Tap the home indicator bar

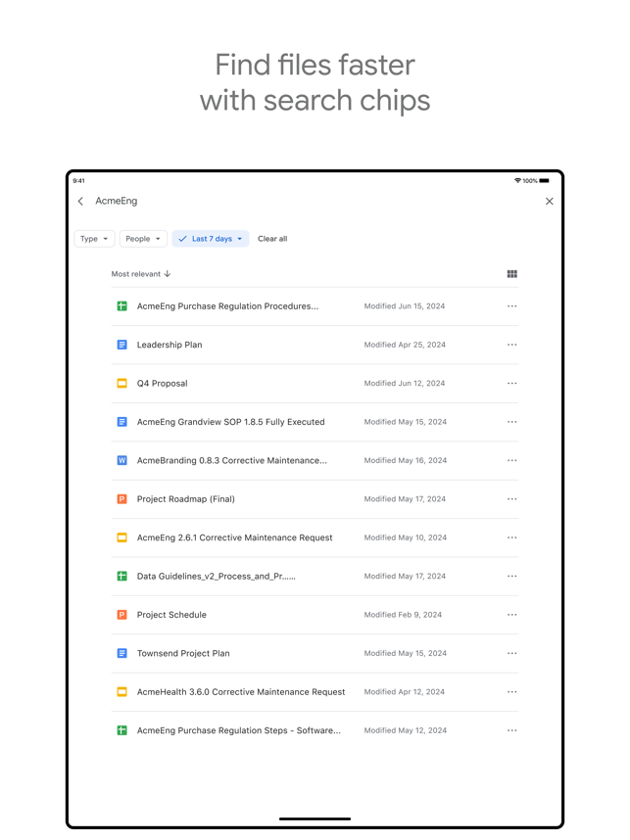click(x=315, y=818)
